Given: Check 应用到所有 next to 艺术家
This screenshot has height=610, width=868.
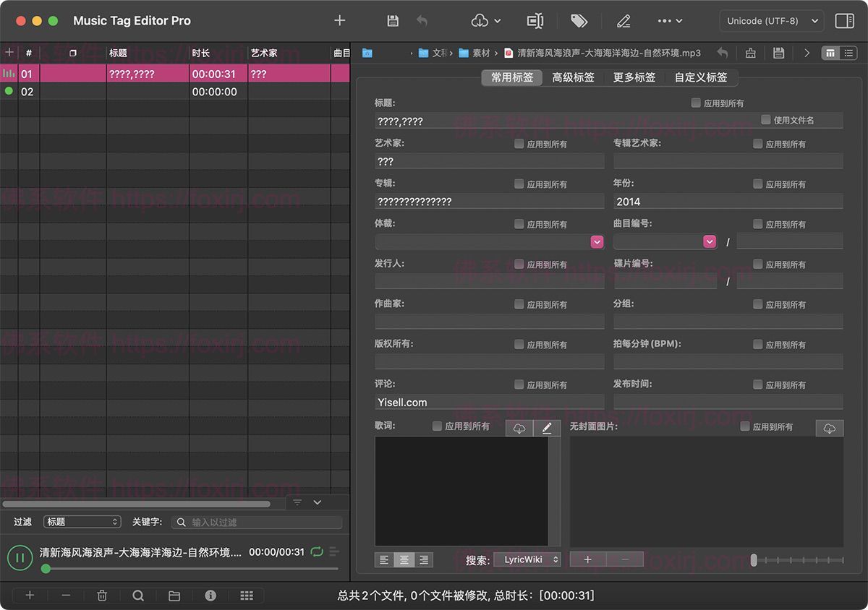Looking at the screenshot, I should 519,144.
